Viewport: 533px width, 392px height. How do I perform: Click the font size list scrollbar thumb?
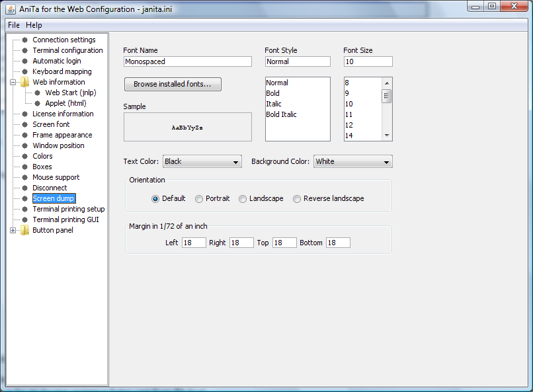[387, 96]
